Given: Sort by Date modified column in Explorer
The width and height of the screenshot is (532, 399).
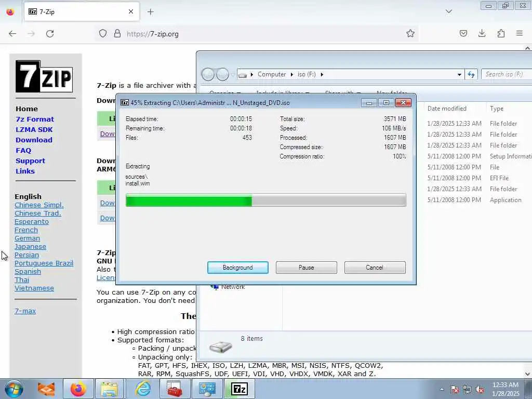Looking at the screenshot, I should pyautogui.click(x=447, y=109).
